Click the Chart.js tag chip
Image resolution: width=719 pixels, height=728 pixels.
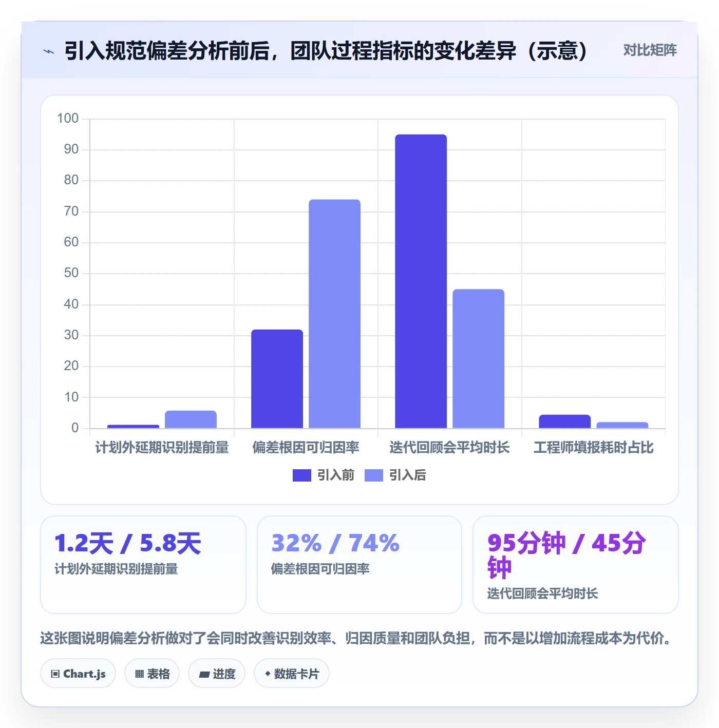pyautogui.click(x=78, y=674)
